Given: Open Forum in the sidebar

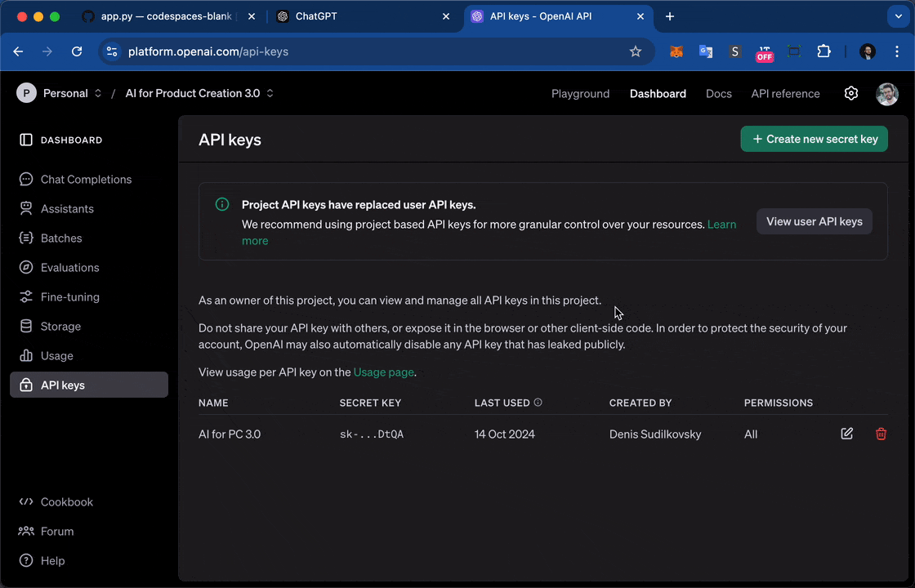Looking at the screenshot, I should coord(89,531).
